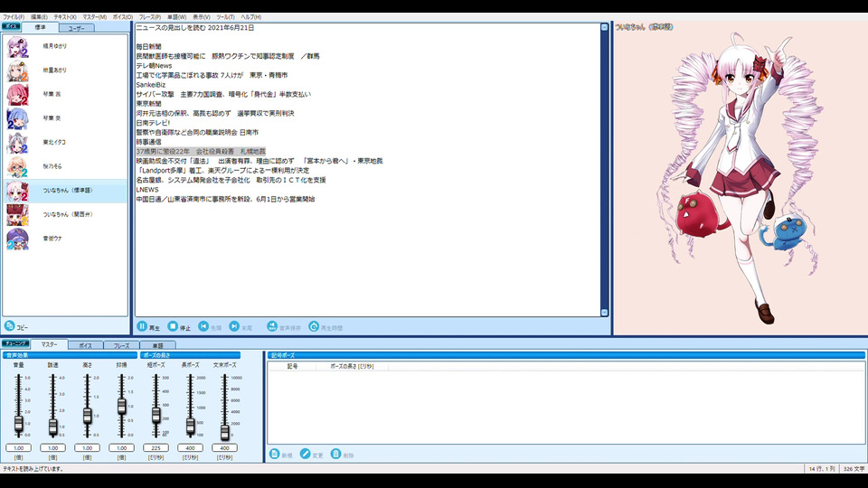
Task: Open the 表示(V) menu
Action: point(202,17)
